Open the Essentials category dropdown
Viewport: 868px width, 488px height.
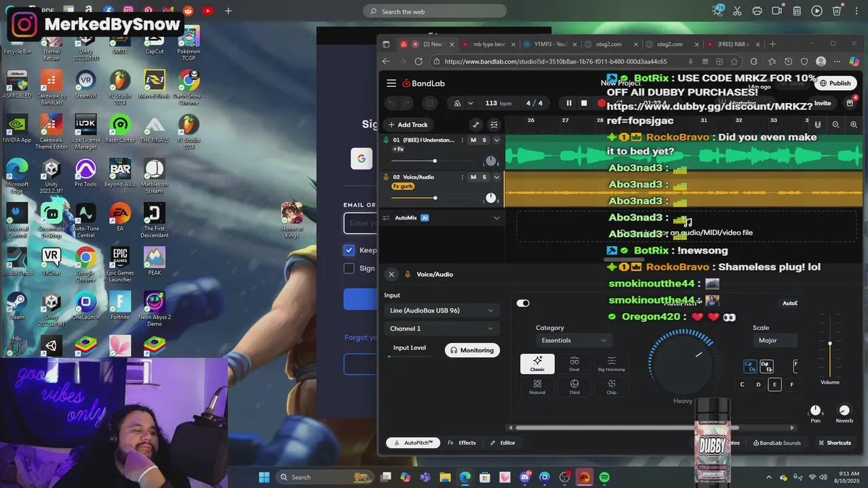click(x=574, y=340)
